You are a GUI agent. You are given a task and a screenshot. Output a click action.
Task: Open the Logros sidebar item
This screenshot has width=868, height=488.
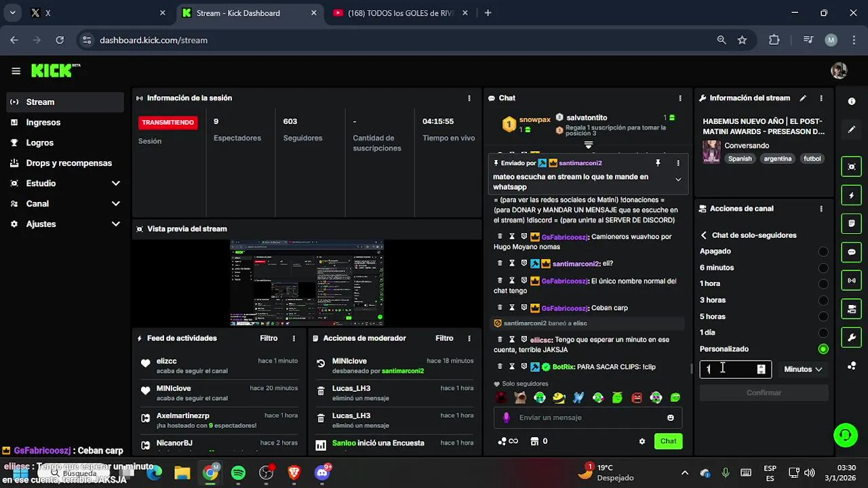coord(66,143)
